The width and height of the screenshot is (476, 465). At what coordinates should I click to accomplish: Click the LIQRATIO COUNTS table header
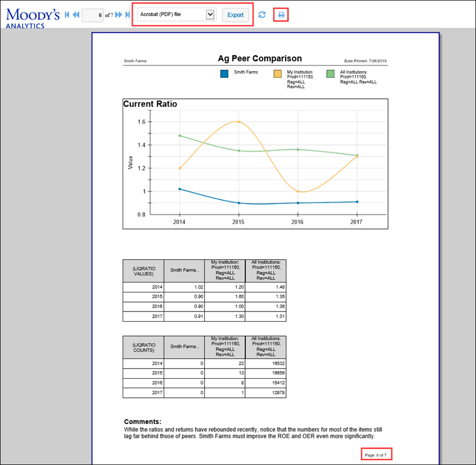[x=143, y=346]
